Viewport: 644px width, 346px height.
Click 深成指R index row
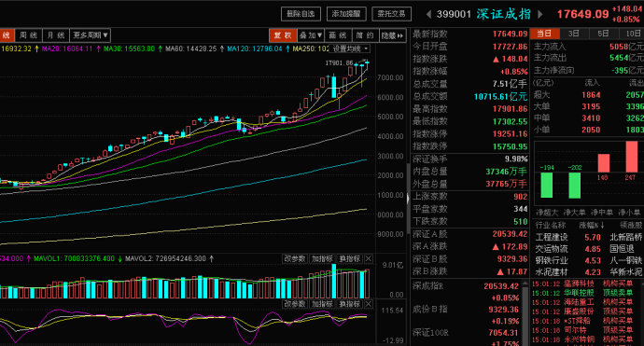(x=467, y=291)
